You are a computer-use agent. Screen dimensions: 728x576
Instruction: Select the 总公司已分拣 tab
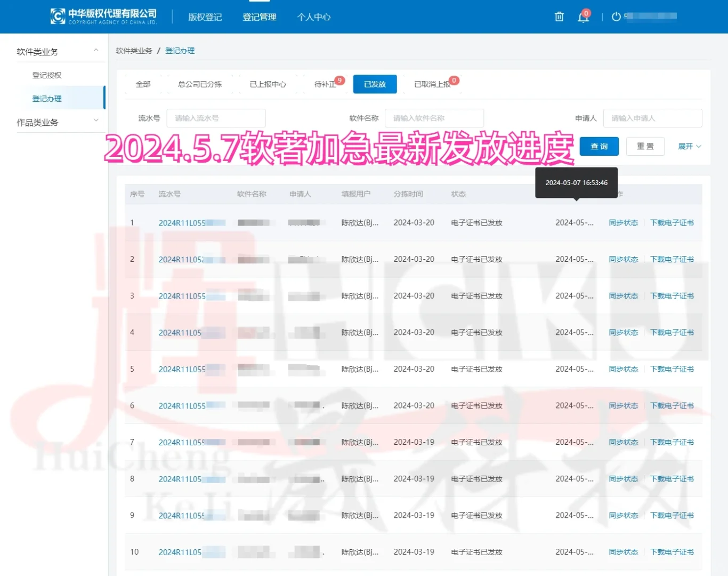[x=200, y=84]
